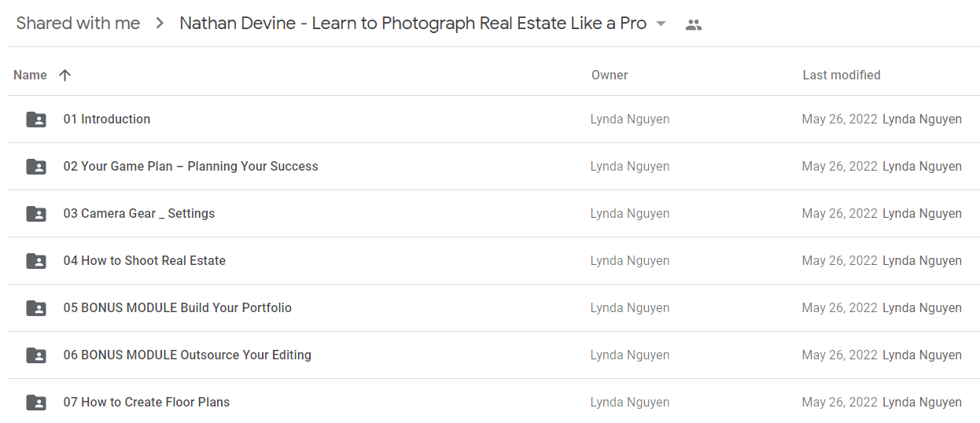The height and width of the screenshot is (423, 980).
Task: Toggle the sort direction arrow next to Name
Action: click(x=65, y=75)
